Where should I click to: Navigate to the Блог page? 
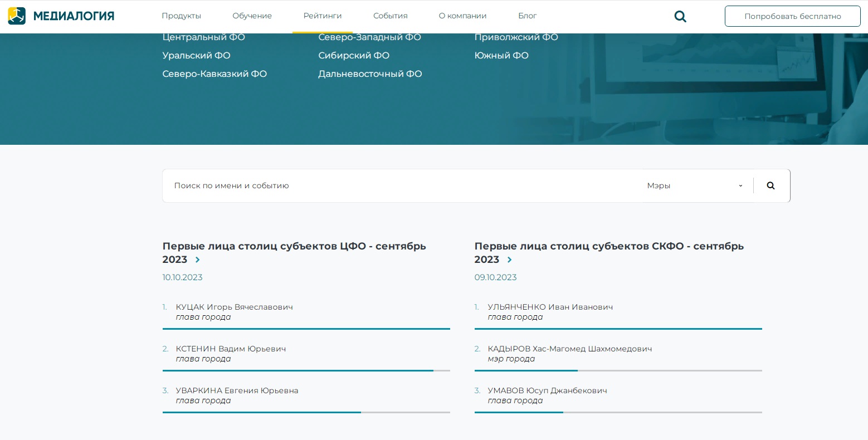527,16
